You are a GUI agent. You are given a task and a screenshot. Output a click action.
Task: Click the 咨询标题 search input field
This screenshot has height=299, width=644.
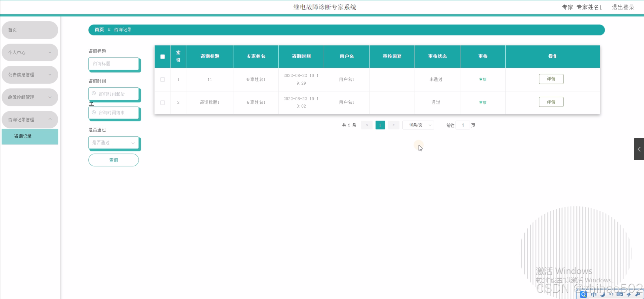pos(113,64)
